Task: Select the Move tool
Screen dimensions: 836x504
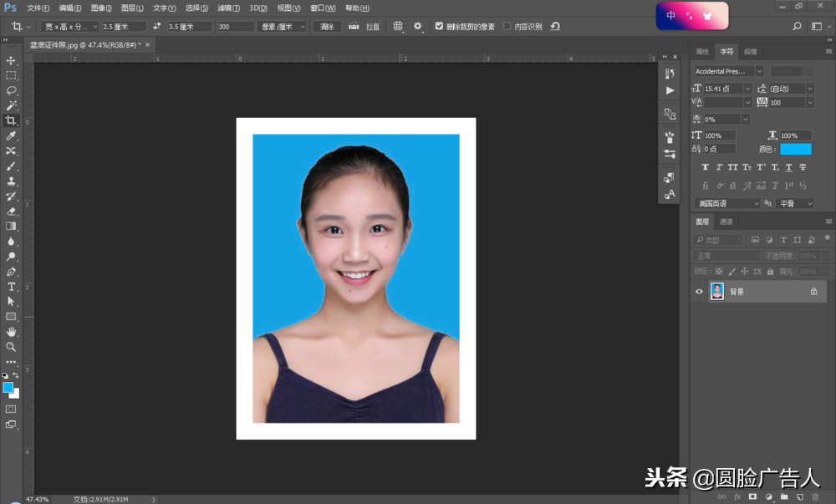Action: pyautogui.click(x=11, y=61)
